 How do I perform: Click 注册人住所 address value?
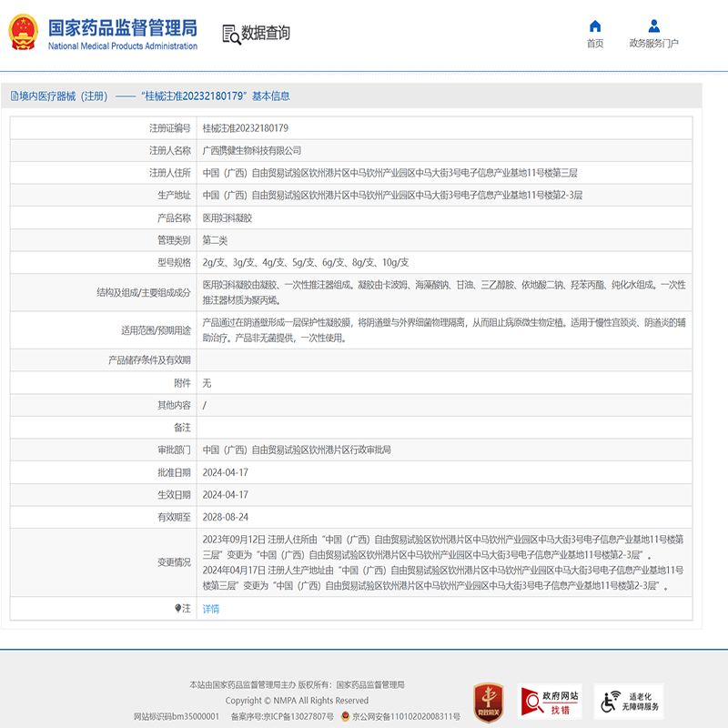coord(390,173)
